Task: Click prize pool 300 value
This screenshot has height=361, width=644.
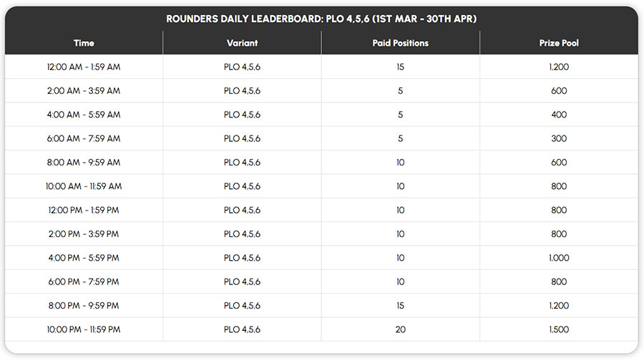Action: (559, 138)
